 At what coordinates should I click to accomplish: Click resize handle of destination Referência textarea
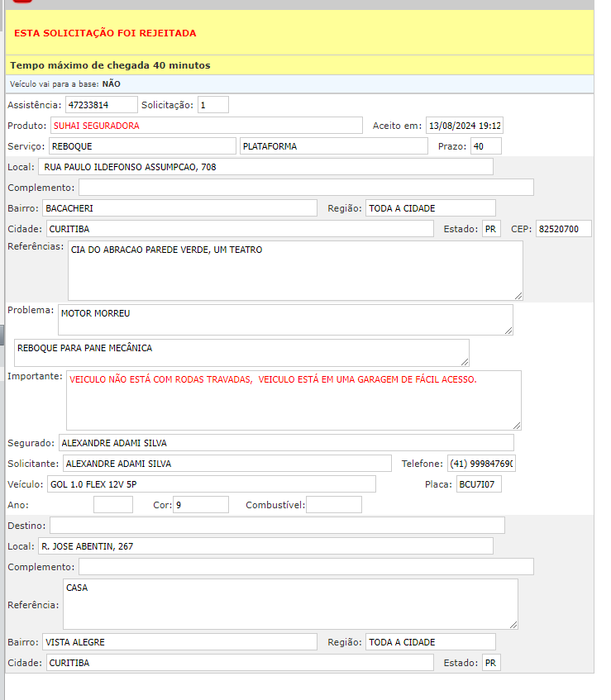tap(513, 624)
